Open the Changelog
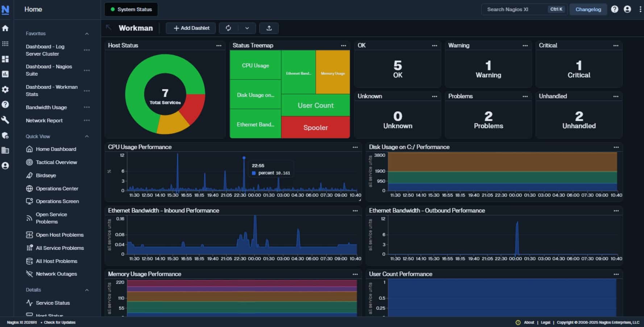The height and width of the screenshot is (327, 644). coord(588,9)
